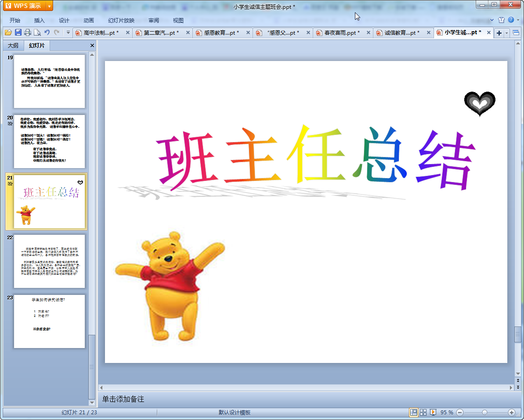The image size is (524, 420).
Task: Select the black heart shape on slide
Action: coord(480,104)
